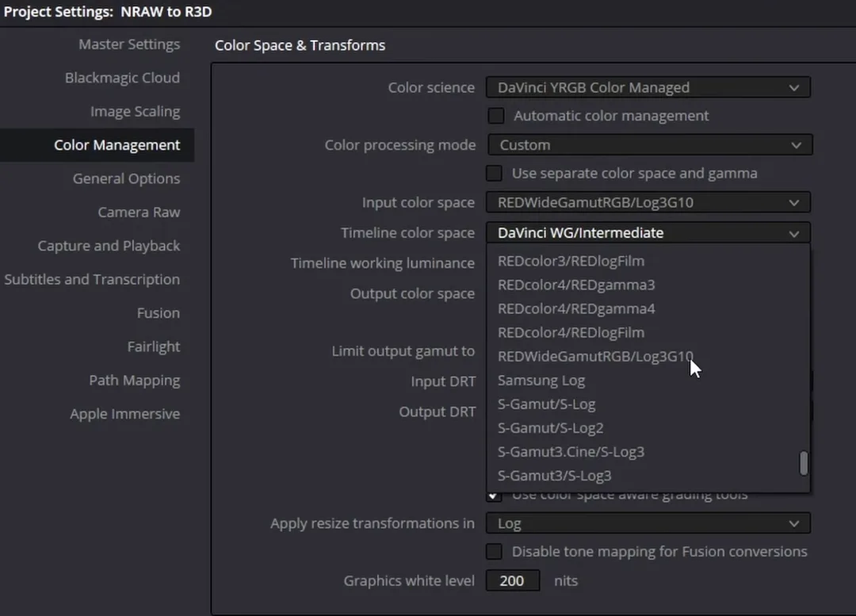Open Fairlight settings
The image size is (856, 616).
click(154, 346)
